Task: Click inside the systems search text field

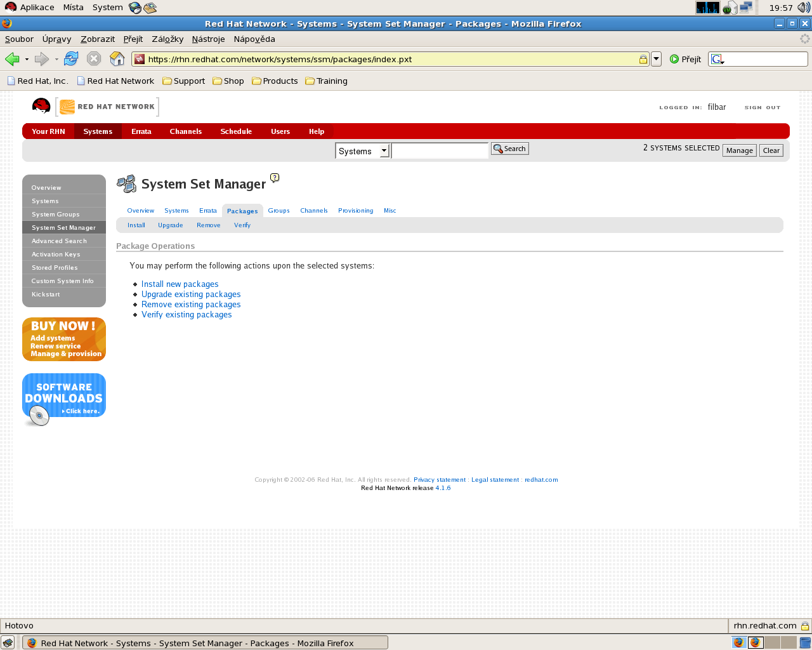Action: pyautogui.click(x=440, y=150)
